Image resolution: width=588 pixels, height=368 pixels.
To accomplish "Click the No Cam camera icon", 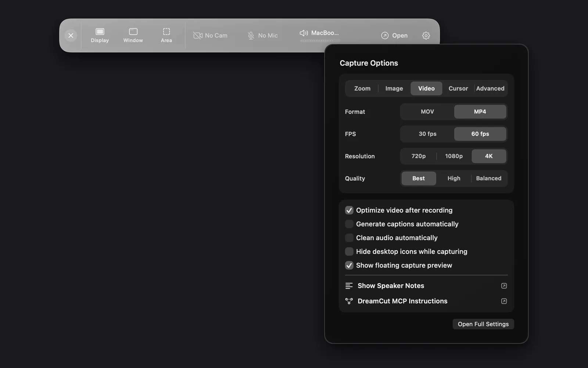I will point(198,35).
